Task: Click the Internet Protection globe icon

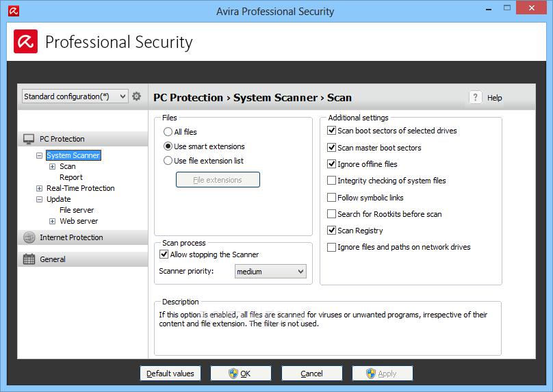Action: 29,237
